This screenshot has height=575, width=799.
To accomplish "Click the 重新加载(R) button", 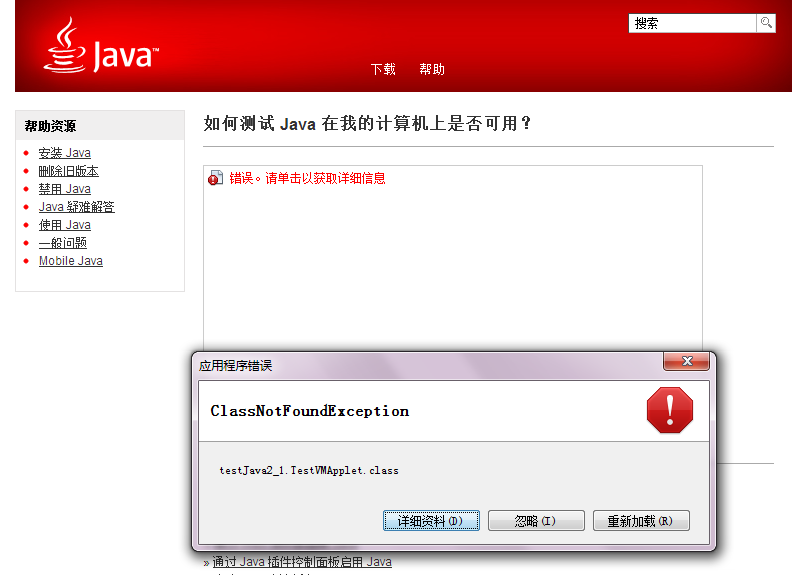I will (641, 520).
